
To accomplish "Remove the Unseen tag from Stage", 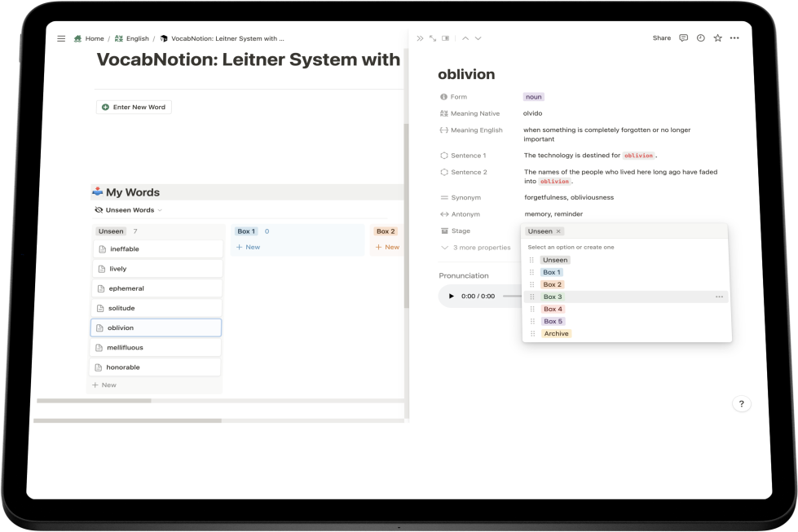I will (x=558, y=231).
